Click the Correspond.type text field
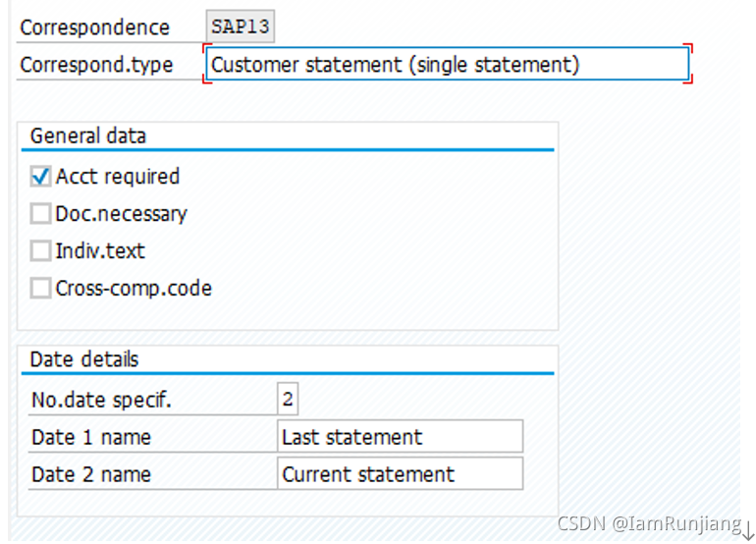Viewport: 756px width, 544px height. pos(447,65)
